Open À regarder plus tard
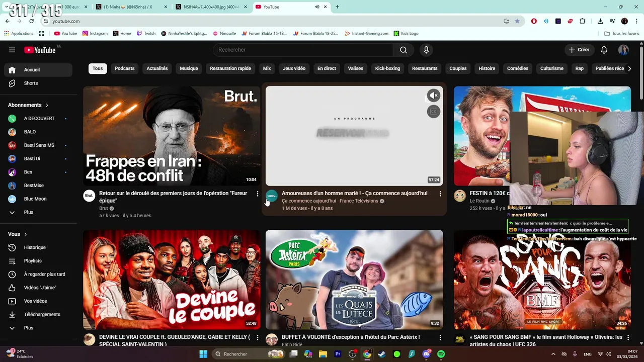Viewport: 644px width, 362px height. pyautogui.click(x=38, y=274)
